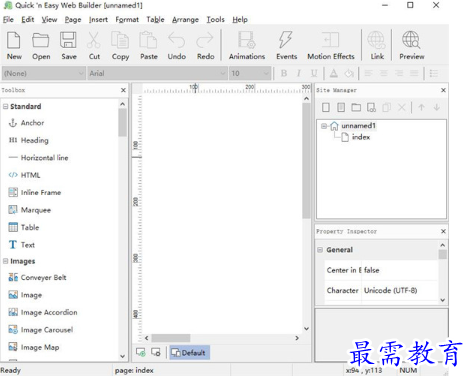
Task: Select the Heading element in Toolbox
Action: (x=28, y=140)
